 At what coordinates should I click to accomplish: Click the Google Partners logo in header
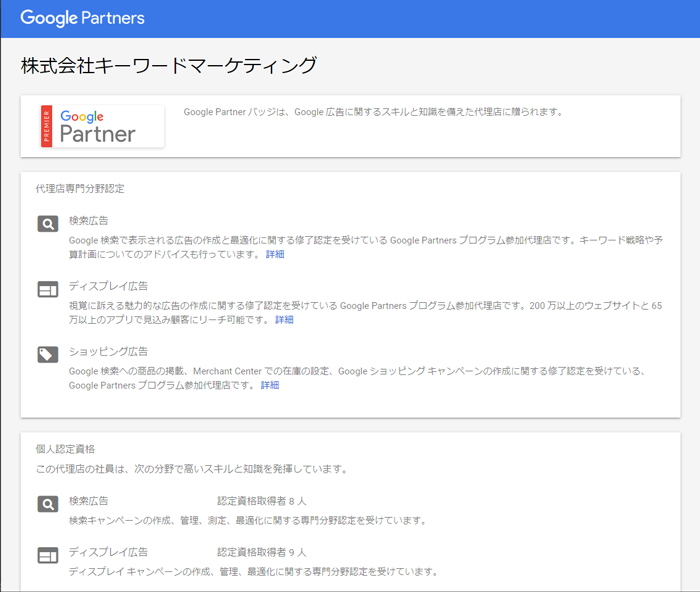coord(83,18)
